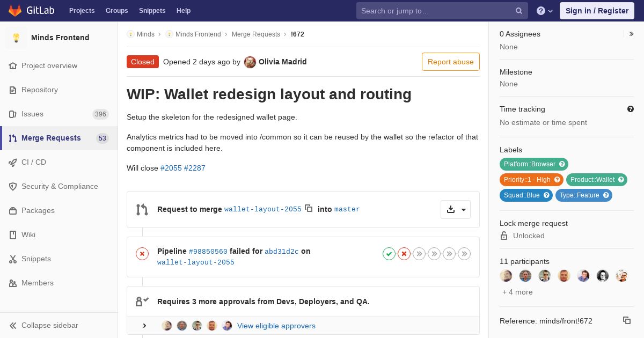644x338 pixels.
Task: Click the Members people icon
Action: click(13, 283)
